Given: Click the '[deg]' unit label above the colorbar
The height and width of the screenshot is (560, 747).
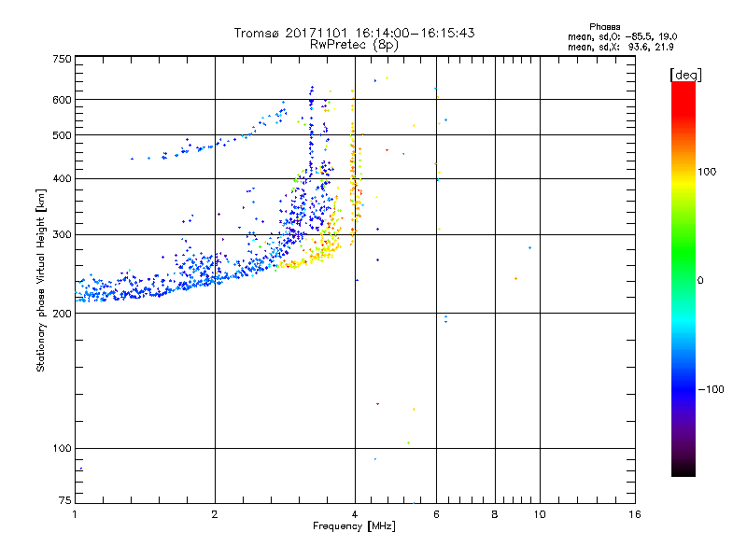Looking at the screenshot, I should coord(685,75).
